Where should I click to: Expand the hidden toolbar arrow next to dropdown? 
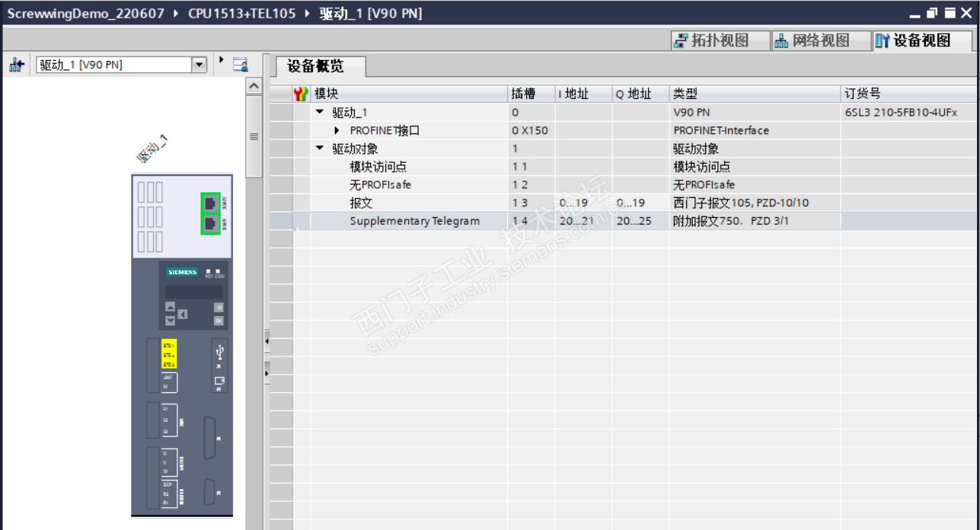tap(222, 60)
